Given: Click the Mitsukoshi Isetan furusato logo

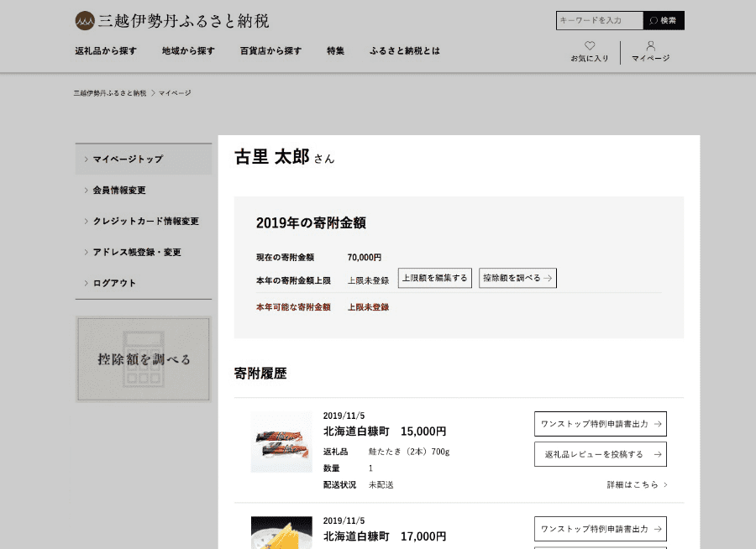Looking at the screenshot, I should click(171, 21).
